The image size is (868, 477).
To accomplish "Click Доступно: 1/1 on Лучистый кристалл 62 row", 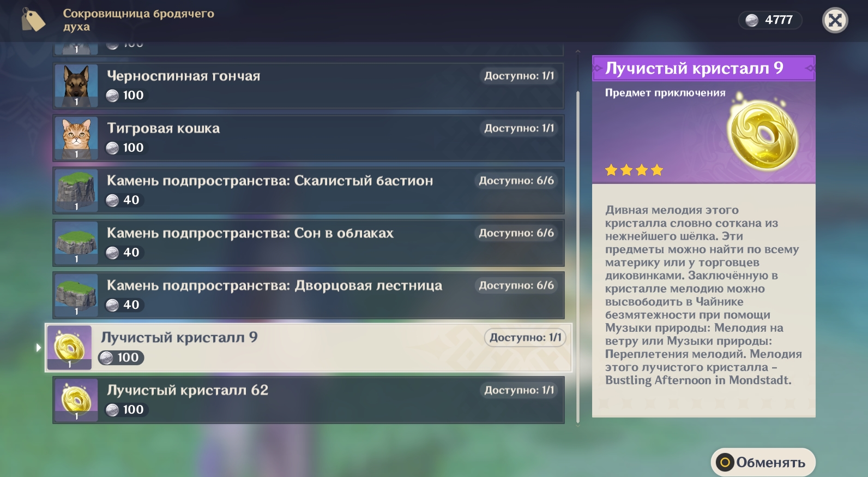I will click(519, 390).
